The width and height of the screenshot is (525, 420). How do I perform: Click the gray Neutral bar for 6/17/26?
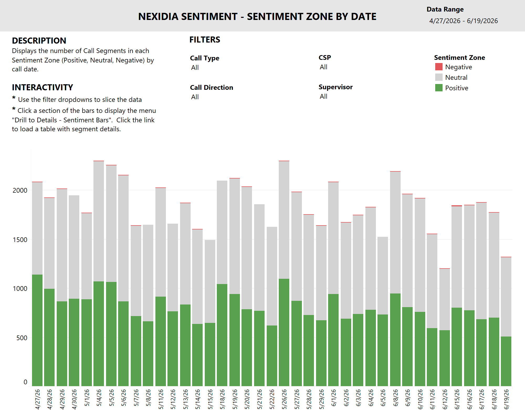click(481, 261)
